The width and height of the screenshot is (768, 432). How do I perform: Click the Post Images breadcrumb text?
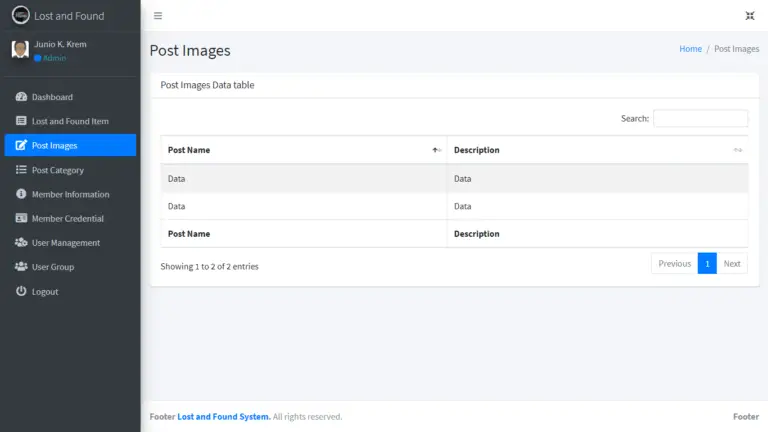coord(736,48)
